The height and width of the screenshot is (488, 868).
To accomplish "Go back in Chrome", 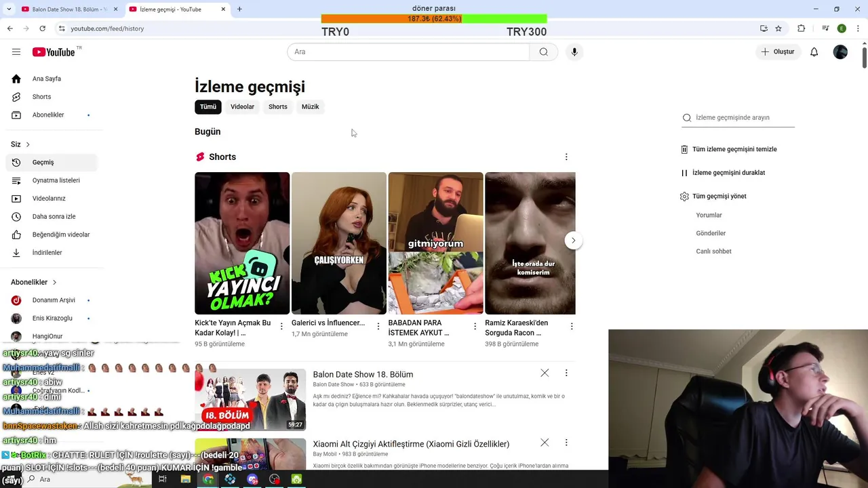I will [9, 28].
